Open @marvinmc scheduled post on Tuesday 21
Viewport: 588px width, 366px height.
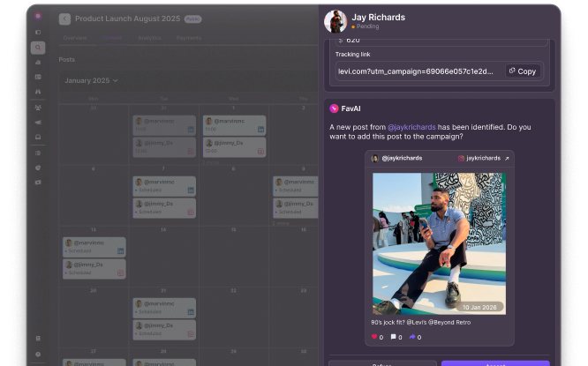pos(164,308)
